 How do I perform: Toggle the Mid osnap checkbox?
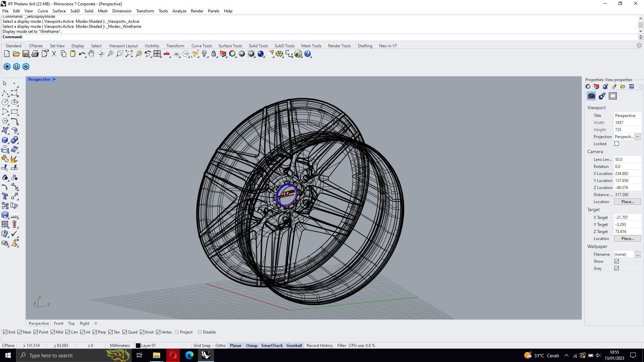coord(53,332)
